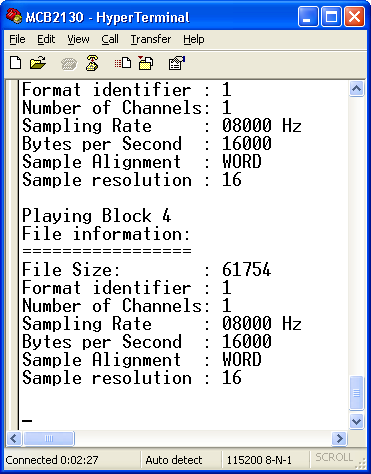The width and height of the screenshot is (371, 474).
Task: Click the HyperTerminal title bar application icon
Action: (x=14, y=16)
